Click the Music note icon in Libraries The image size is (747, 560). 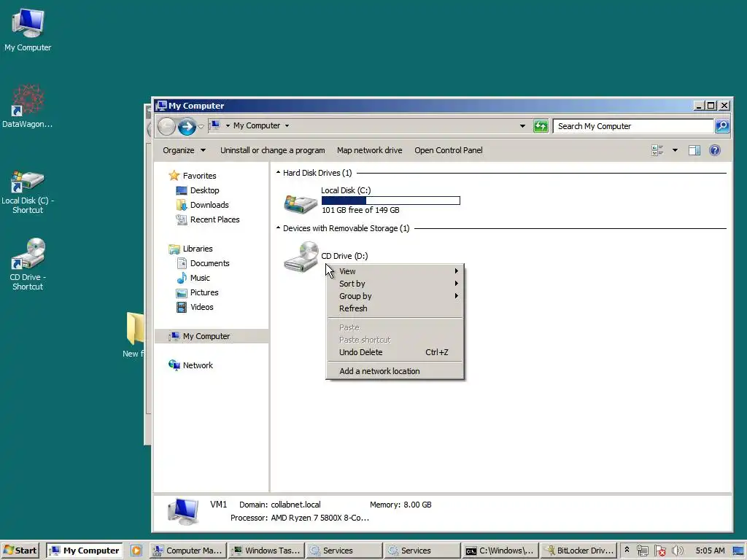[182, 278]
